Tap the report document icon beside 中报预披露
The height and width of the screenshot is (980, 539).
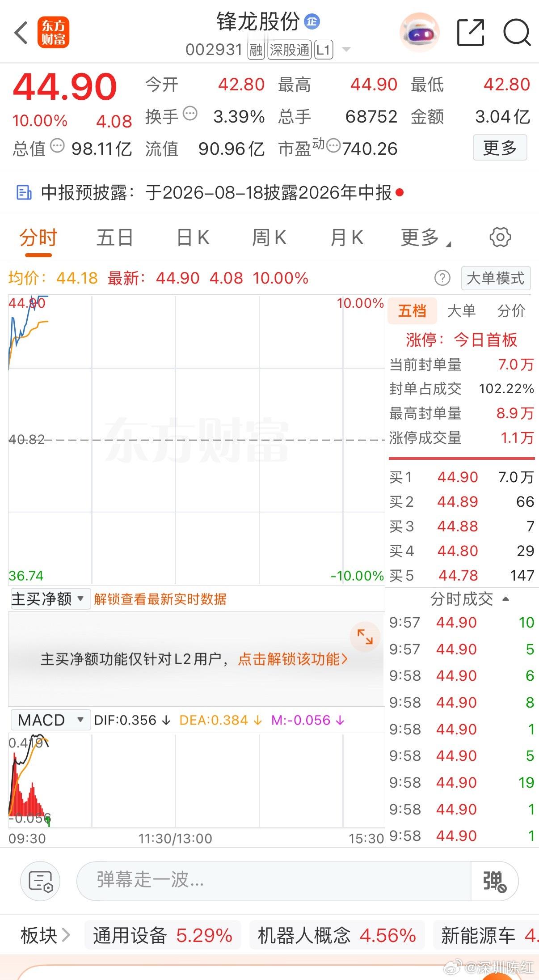pos(24,192)
